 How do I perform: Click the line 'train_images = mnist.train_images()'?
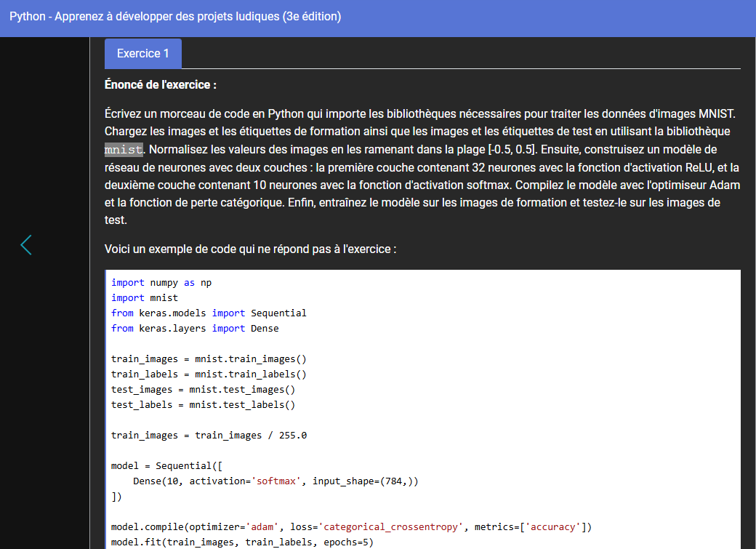[x=209, y=359]
